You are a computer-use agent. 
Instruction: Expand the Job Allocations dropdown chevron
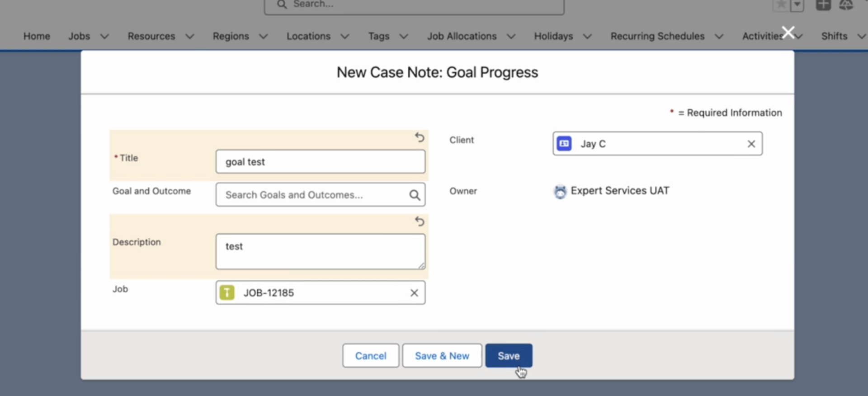[x=511, y=36]
